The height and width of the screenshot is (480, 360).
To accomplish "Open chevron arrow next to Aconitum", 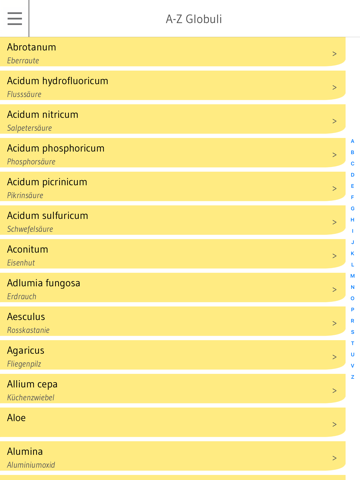I will pos(334,256).
